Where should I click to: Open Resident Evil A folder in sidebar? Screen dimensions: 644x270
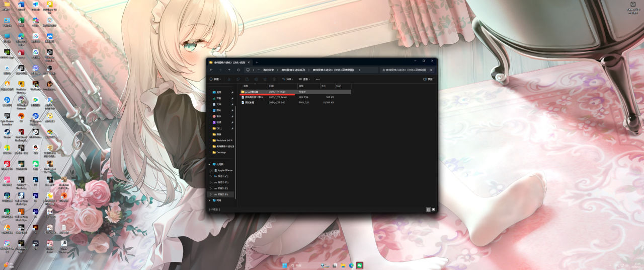click(221, 141)
